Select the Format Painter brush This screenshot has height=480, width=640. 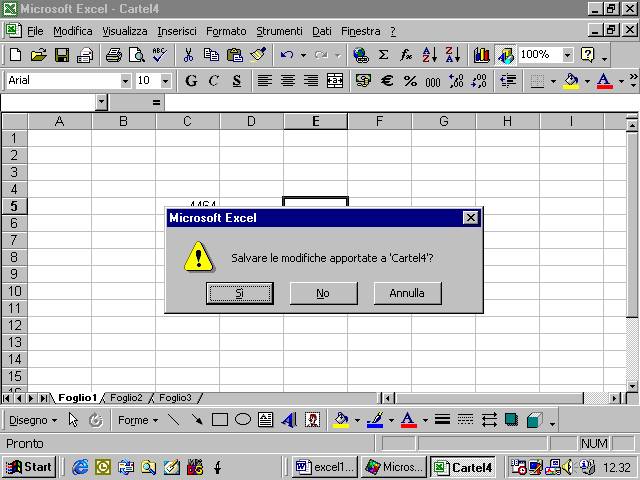click(258, 55)
